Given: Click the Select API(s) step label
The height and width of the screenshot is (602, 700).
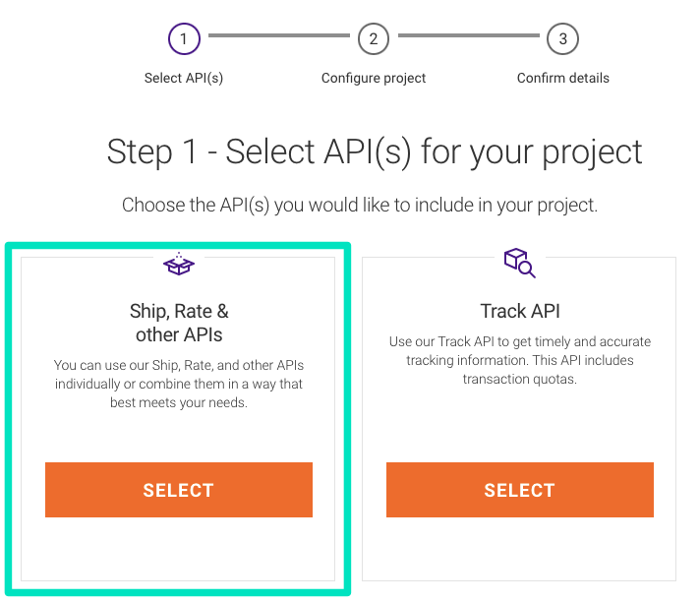Looking at the screenshot, I should pyautogui.click(x=184, y=78).
